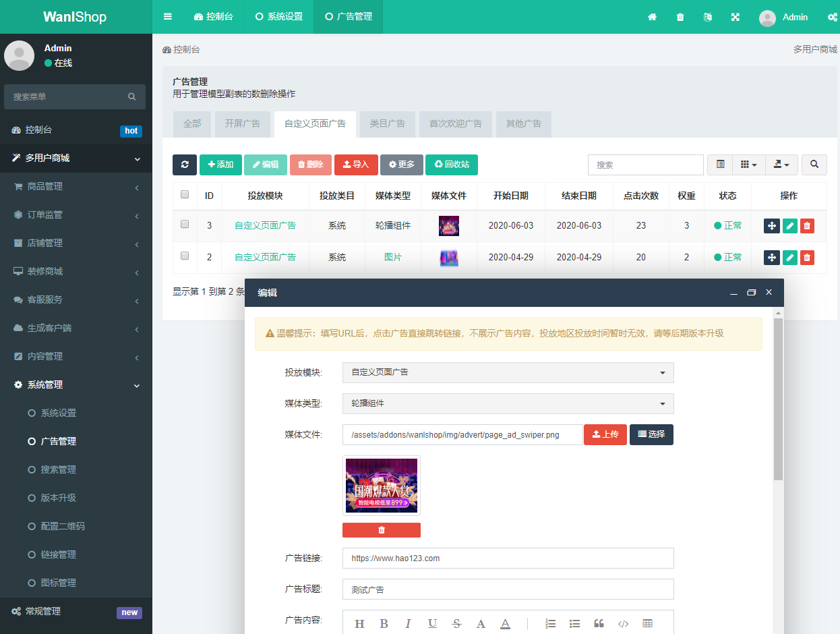Click red delete icon for row ID 2
The width and height of the screenshot is (840, 634).
807,257
